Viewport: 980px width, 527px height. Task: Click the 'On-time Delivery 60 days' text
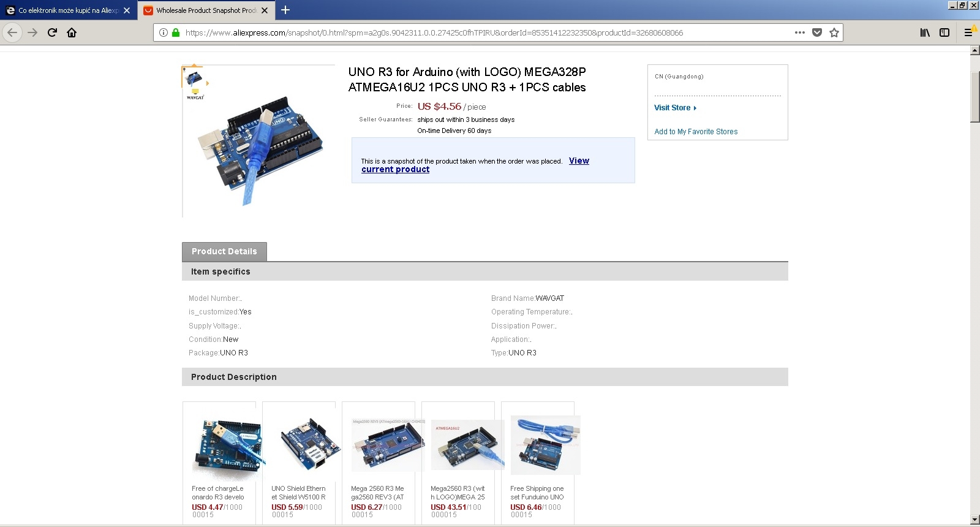pyautogui.click(x=454, y=131)
